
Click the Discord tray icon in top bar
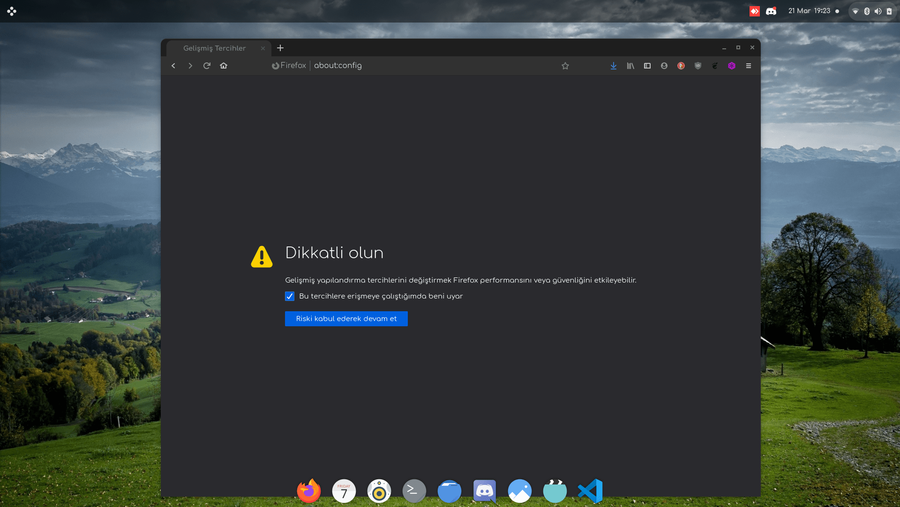coord(771,11)
